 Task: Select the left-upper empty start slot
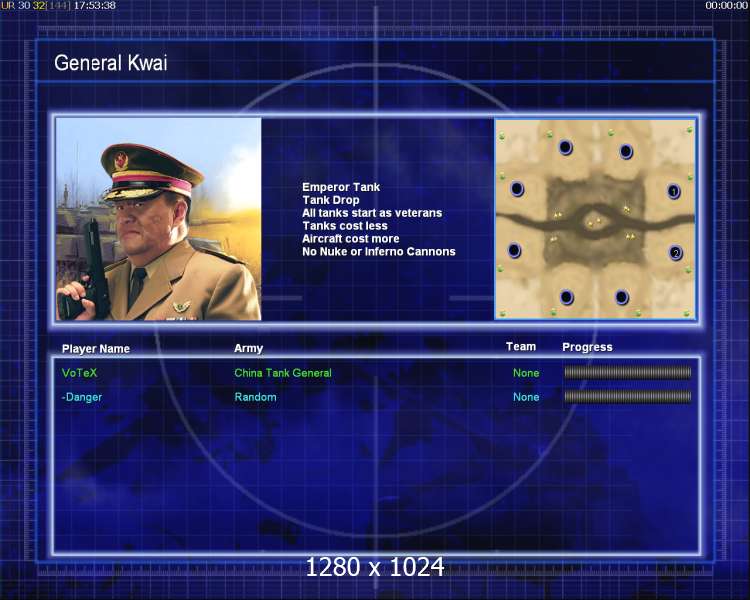517,189
